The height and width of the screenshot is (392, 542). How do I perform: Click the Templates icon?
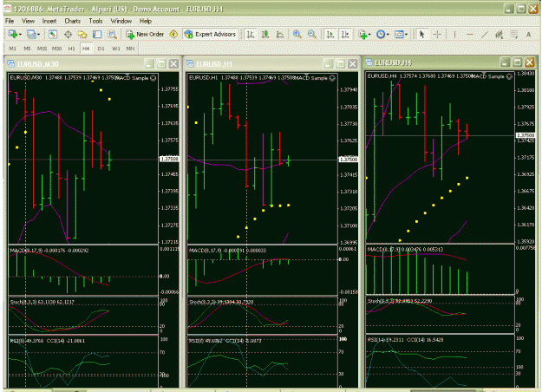coord(399,34)
